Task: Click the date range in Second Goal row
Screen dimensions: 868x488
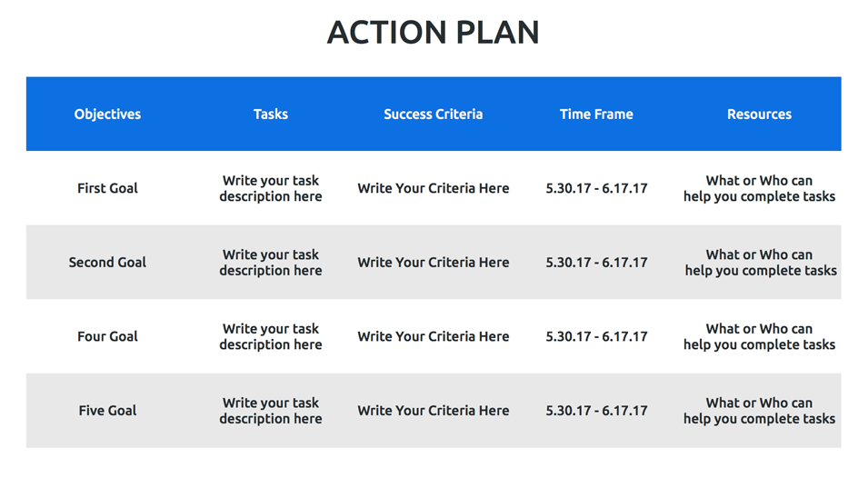Action: point(596,263)
